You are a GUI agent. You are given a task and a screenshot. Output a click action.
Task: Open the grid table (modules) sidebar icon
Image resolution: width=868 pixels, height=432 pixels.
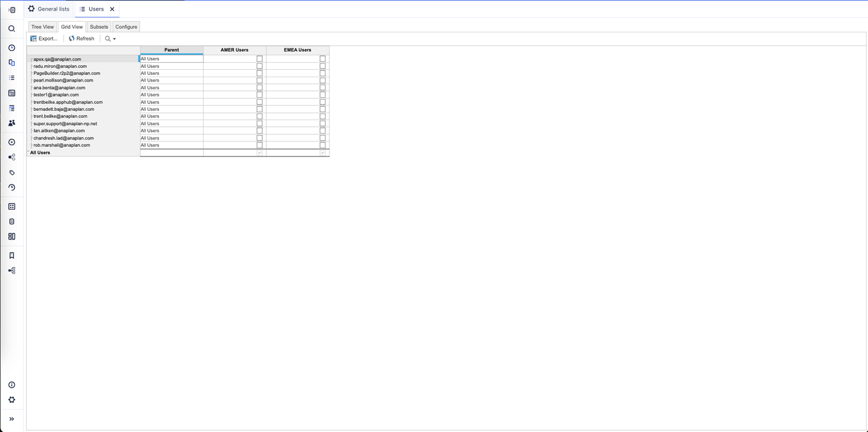pos(12,93)
